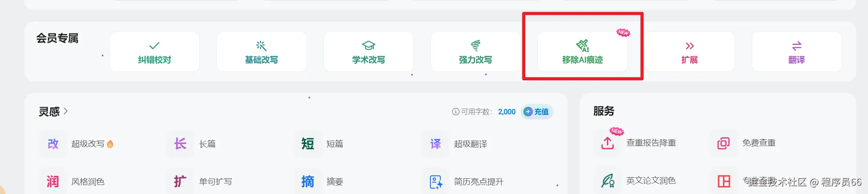Expand the 灵感 section chevron
The width and height of the screenshot is (868, 194).
click(x=66, y=111)
